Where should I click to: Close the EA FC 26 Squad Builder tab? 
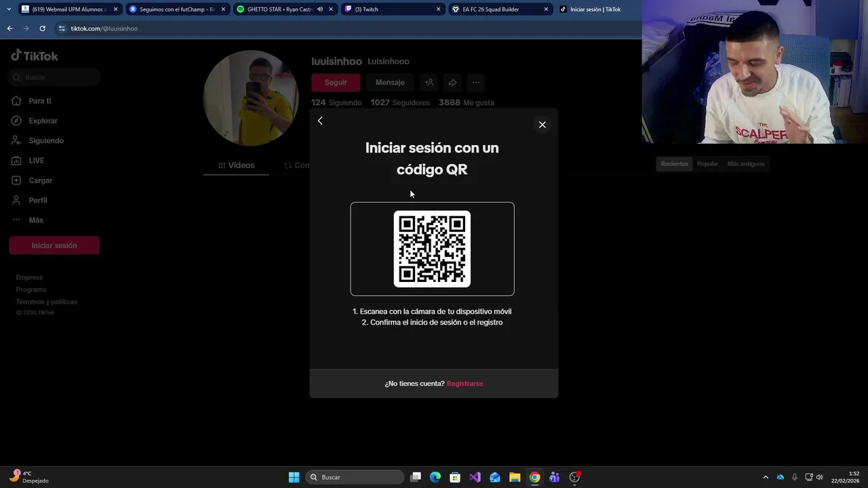546,9
